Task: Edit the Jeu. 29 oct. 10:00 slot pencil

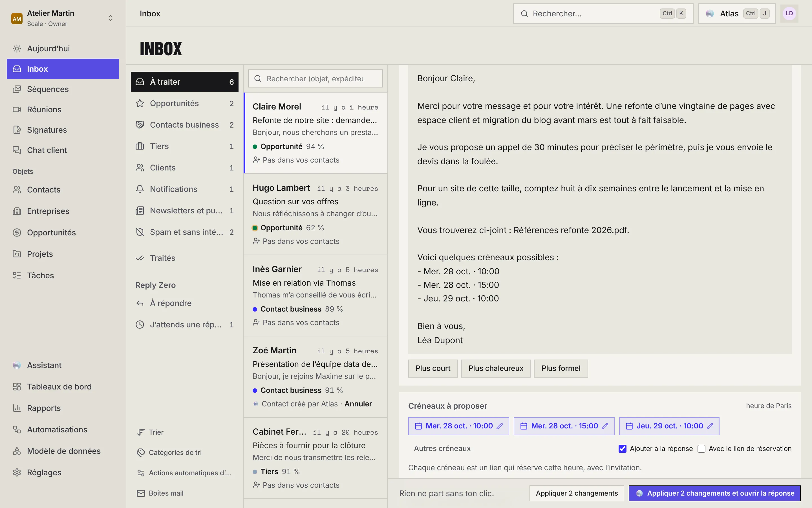Action: (x=710, y=426)
